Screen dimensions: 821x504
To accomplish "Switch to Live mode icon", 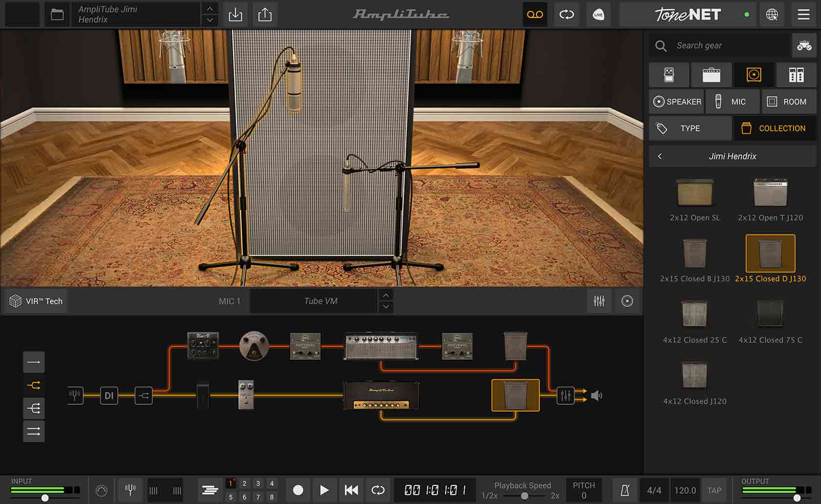I will coord(598,15).
